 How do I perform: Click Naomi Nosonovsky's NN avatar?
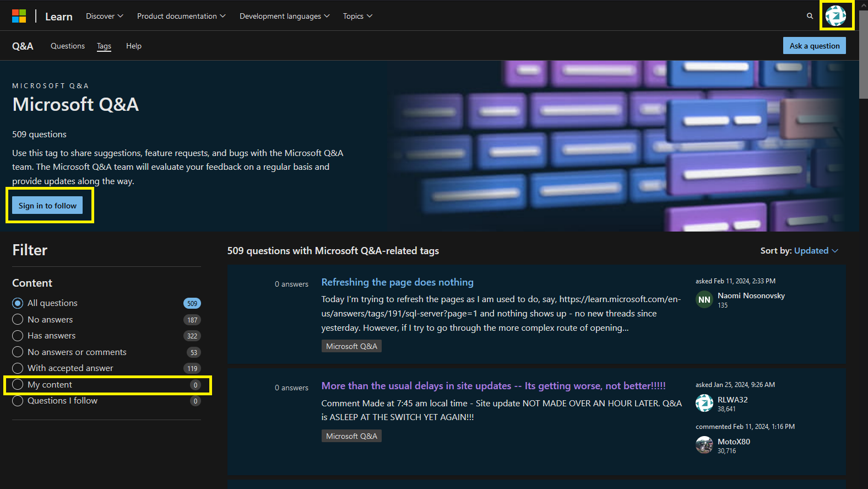click(x=704, y=300)
